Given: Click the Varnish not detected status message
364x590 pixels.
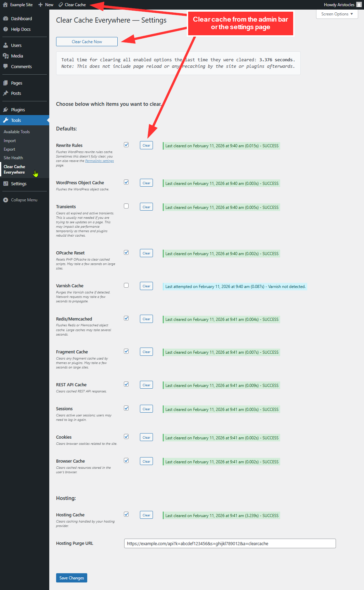Looking at the screenshot, I should [235, 287].
